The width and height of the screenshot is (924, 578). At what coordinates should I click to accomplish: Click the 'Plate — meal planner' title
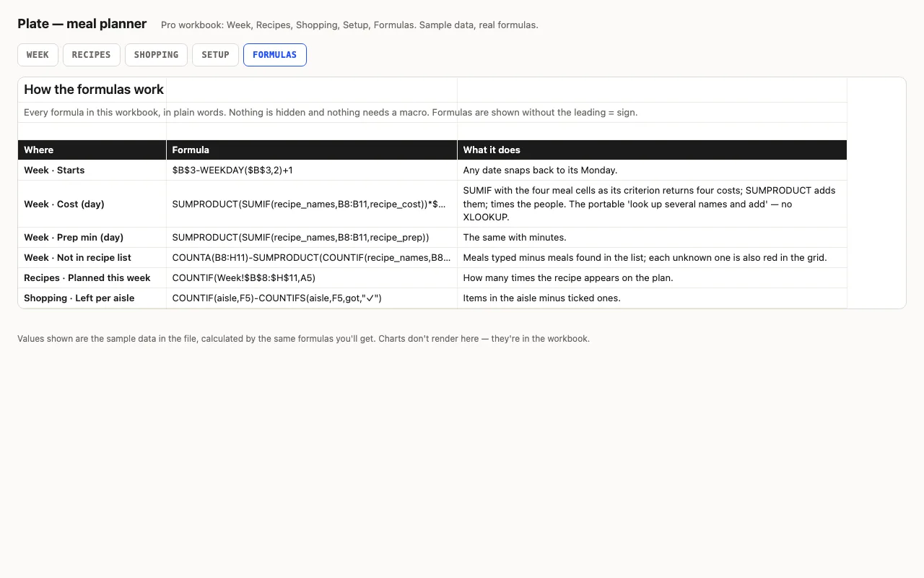click(82, 24)
